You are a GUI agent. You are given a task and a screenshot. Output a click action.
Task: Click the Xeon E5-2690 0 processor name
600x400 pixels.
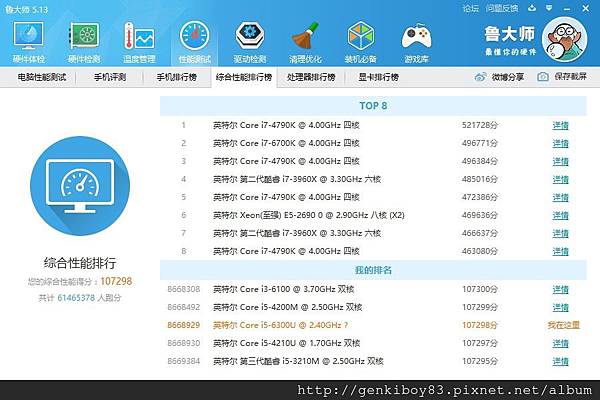pos(309,216)
